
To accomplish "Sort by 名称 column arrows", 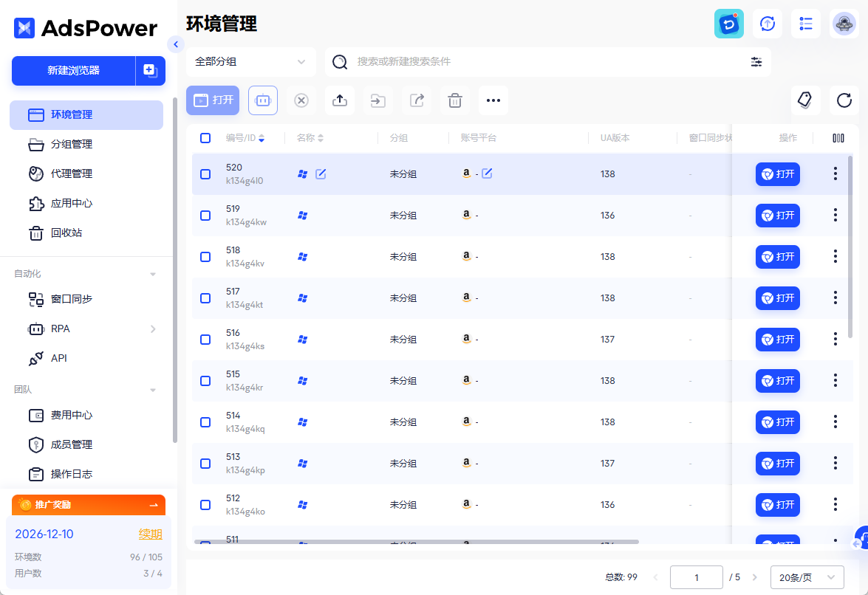I will [x=321, y=138].
